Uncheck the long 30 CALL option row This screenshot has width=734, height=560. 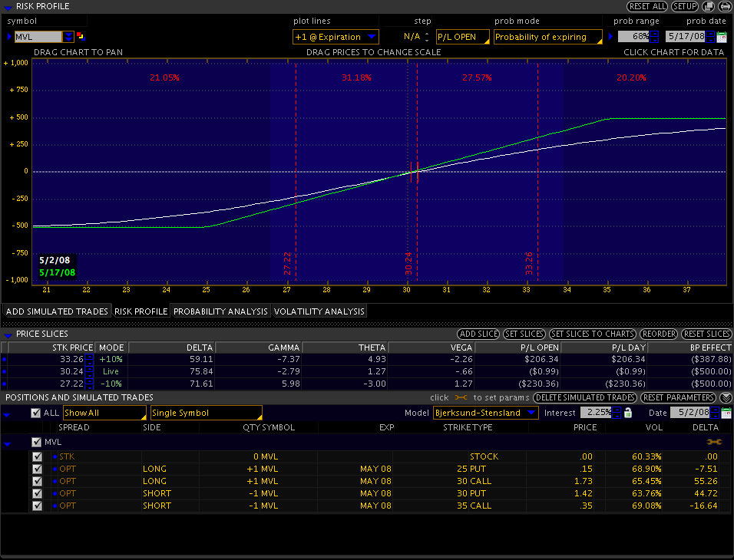click(x=38, y=481)
